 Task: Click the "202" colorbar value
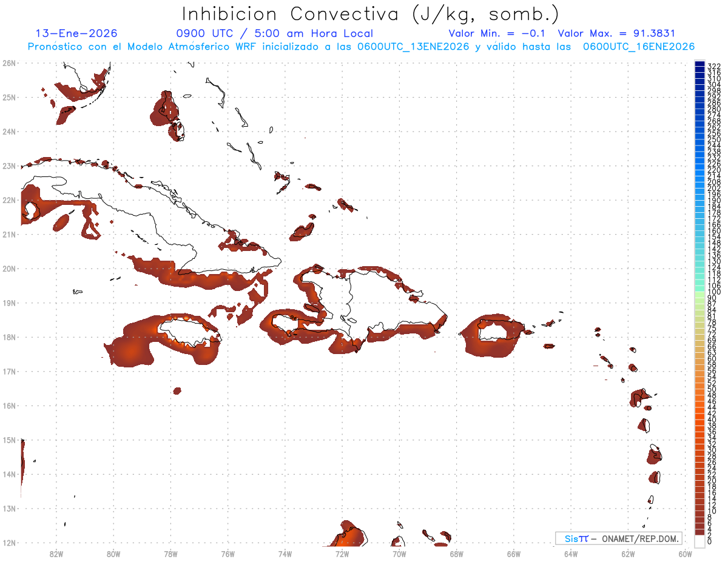[x=713, y=188]
